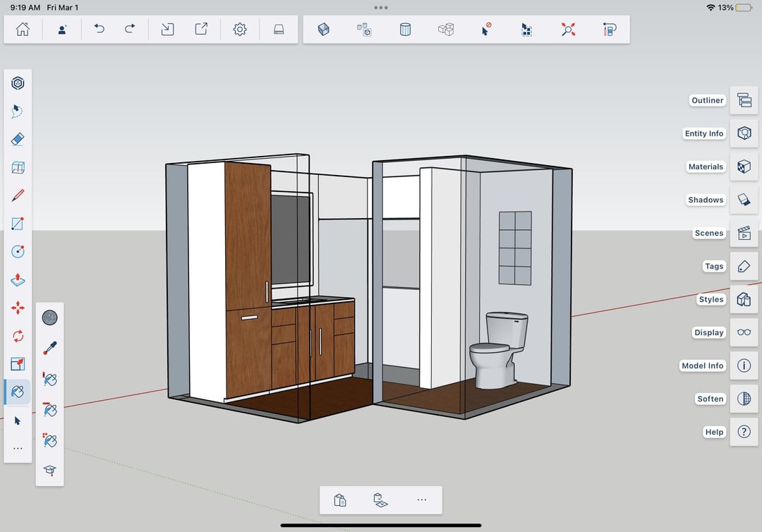Open the Scenes panel icon
762x532 pixels.
click(744, 233)
